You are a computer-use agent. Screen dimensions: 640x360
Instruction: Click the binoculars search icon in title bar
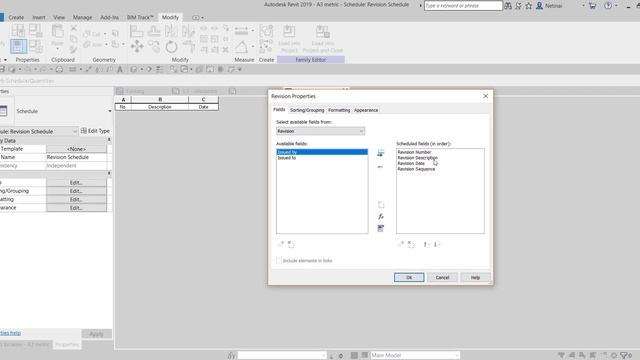click(x=508, y=6)
